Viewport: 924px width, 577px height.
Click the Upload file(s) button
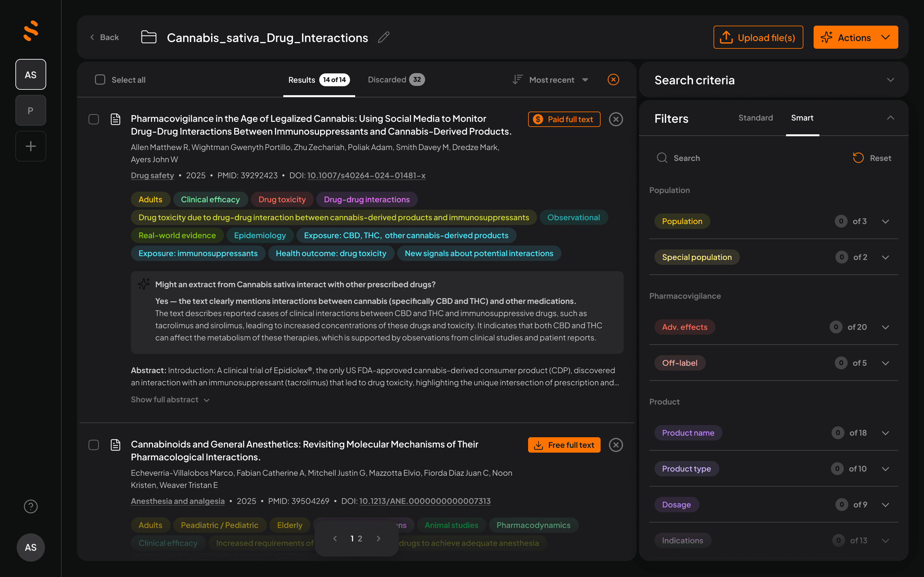[758, 38]
